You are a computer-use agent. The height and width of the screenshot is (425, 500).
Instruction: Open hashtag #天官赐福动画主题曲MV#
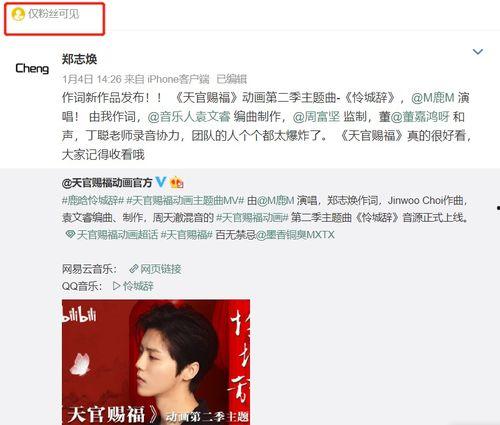coord(186,200)
